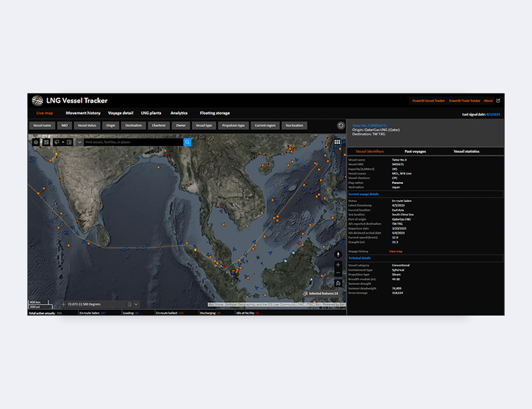Open the Current region filter
The height and width of the screenshot is (409, 532).
265,126
